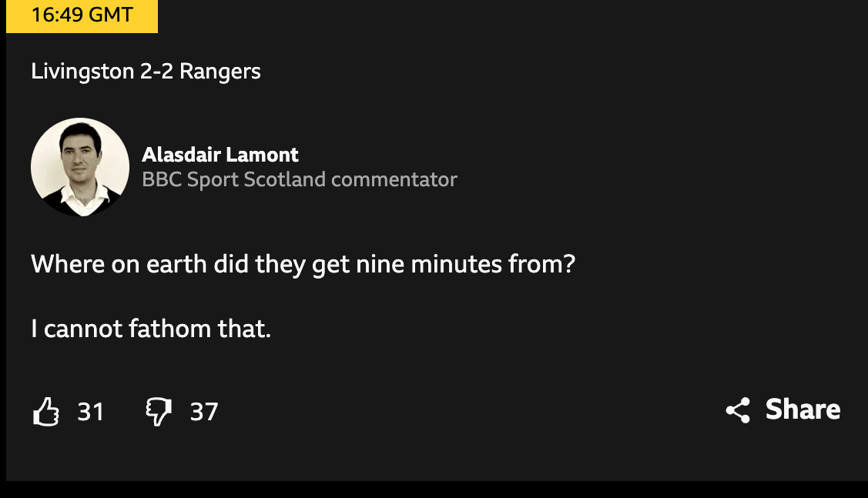Click the 2-2 score in the headline
Viewport: 868px width, 498px height.
[156, 72]
